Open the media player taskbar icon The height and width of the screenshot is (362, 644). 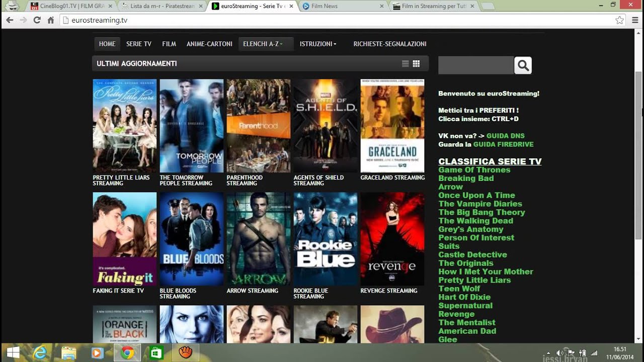[98, 353]
